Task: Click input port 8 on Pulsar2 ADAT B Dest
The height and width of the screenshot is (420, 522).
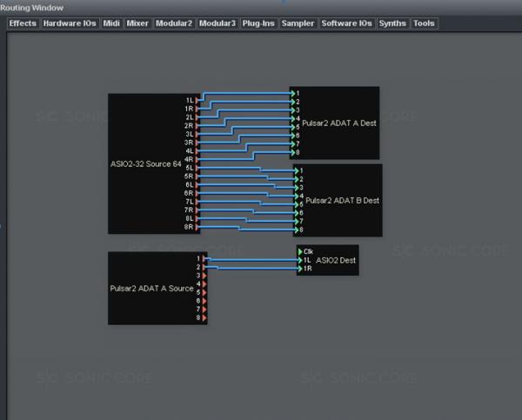Action: click(x=297, y=230)
